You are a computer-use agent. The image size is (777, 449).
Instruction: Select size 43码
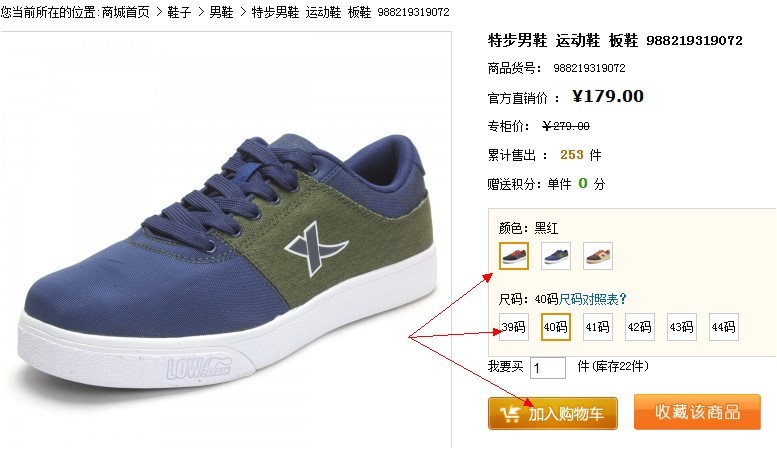coord(682,327)
